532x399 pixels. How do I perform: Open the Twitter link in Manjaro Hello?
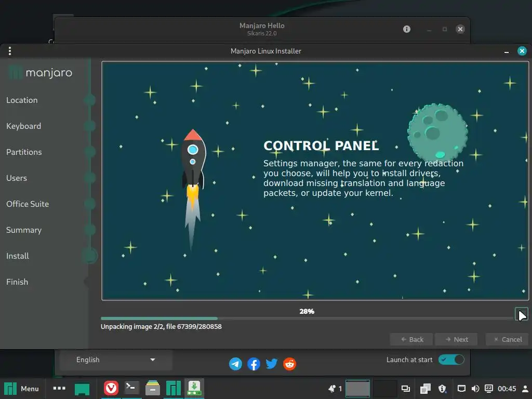click(271, 364)
